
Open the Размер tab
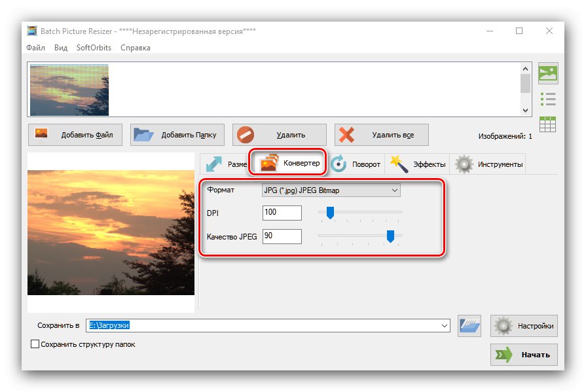click(225, 164)
